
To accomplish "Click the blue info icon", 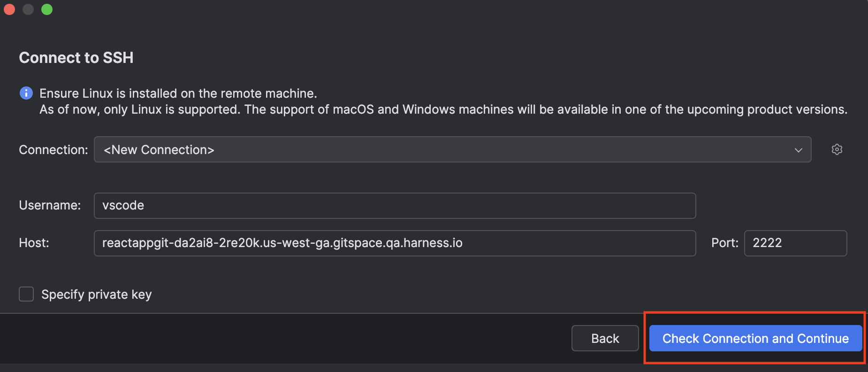I will (26, 93).
